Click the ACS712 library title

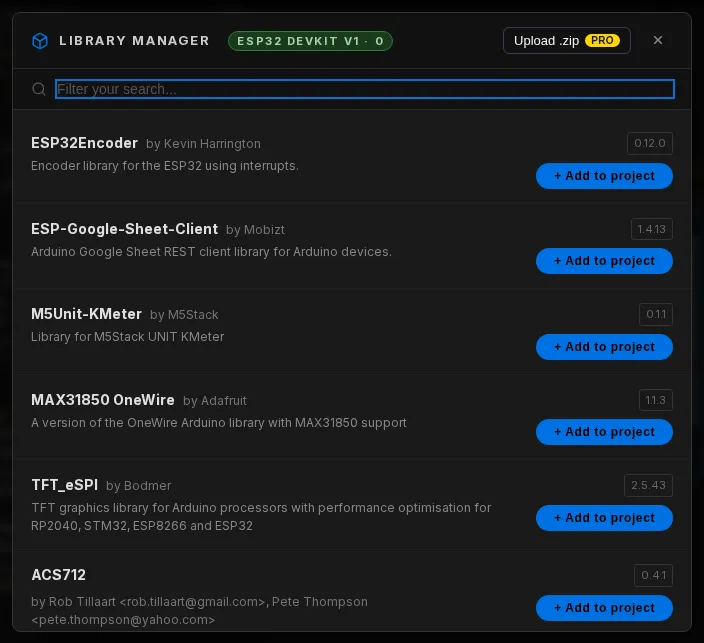click(x=58, y=575)
